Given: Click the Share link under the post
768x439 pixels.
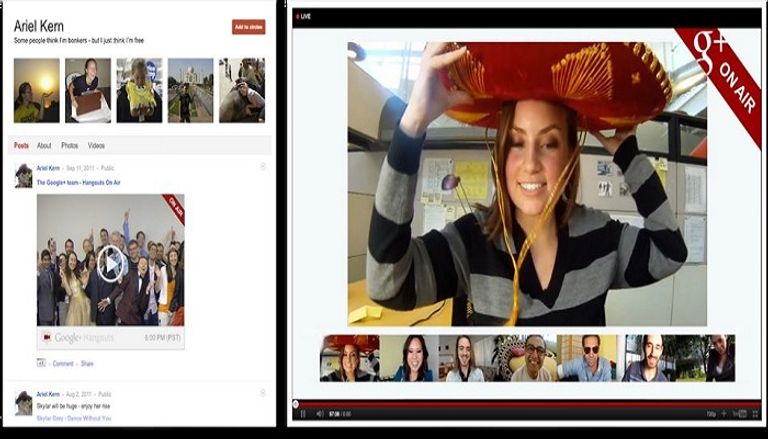Looking at the screenshot, I should (87, 364).
